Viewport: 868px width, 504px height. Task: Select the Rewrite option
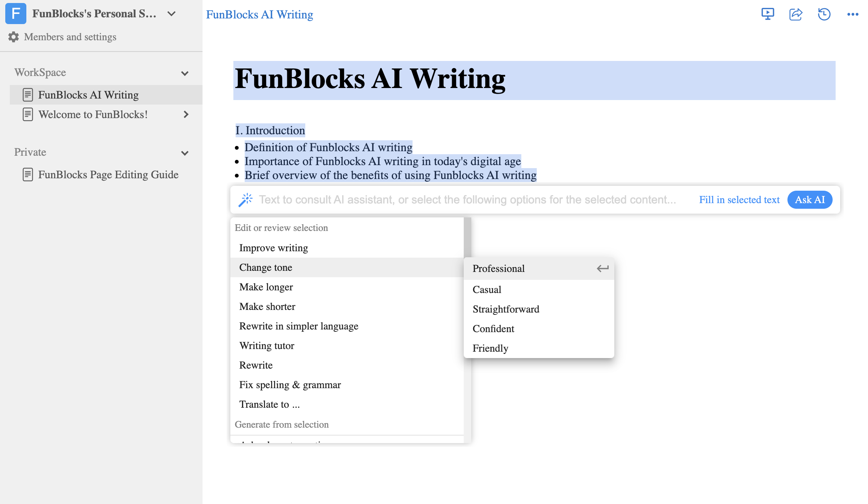tap(347, 365)
